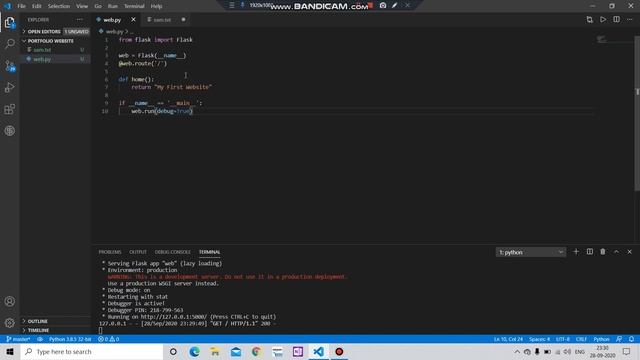Close the terminal panel

tap(629, 252)
